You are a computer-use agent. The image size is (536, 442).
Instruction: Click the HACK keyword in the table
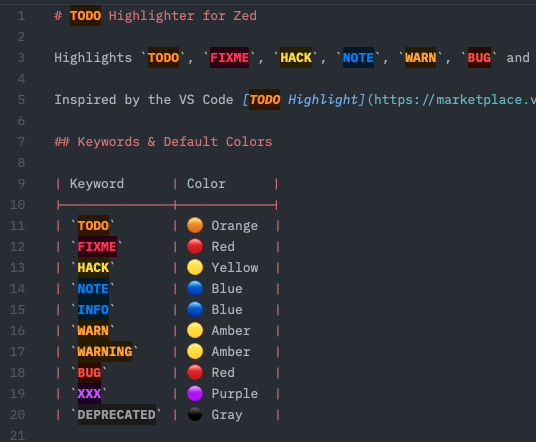[93, 268]
